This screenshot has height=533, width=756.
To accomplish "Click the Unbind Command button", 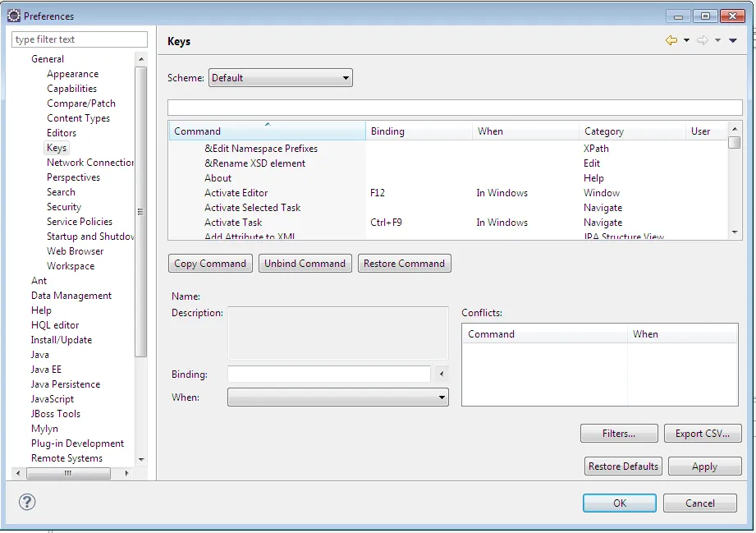I will [305, 264].
